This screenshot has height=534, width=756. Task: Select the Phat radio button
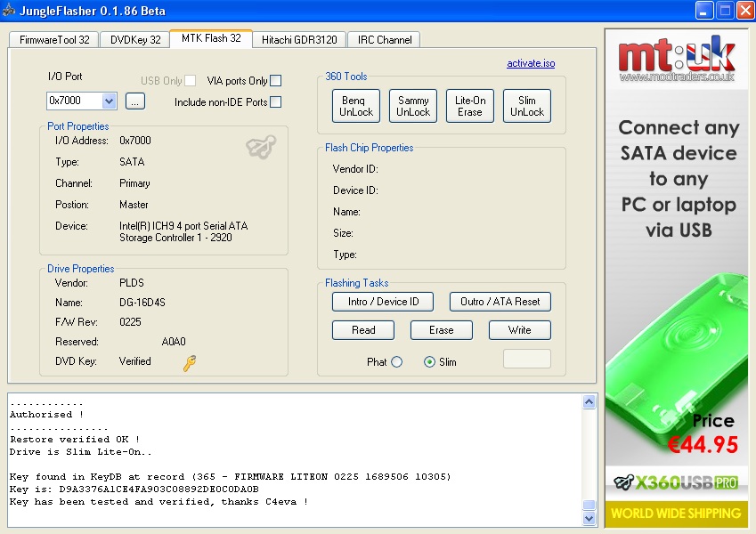click(397, 362)
